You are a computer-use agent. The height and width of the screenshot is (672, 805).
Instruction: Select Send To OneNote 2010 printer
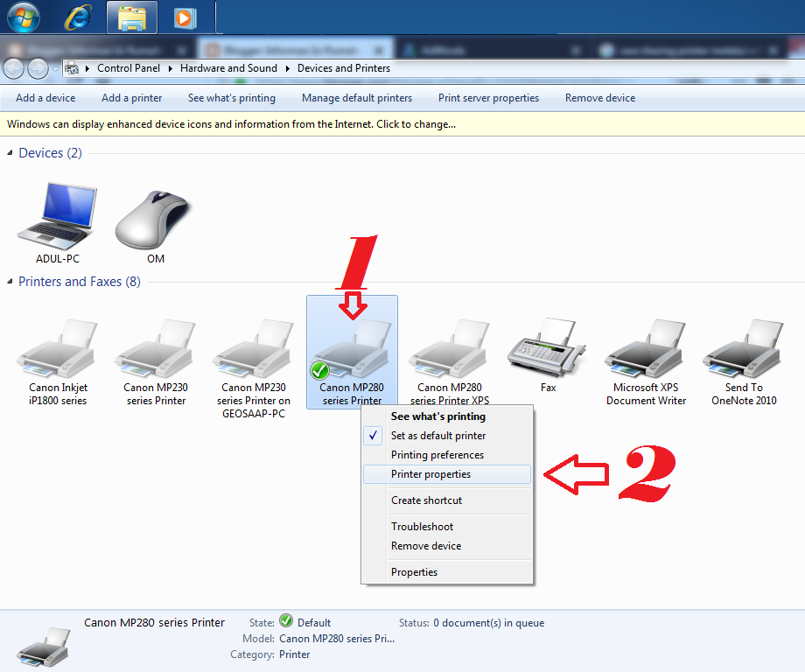click(744, 362)
